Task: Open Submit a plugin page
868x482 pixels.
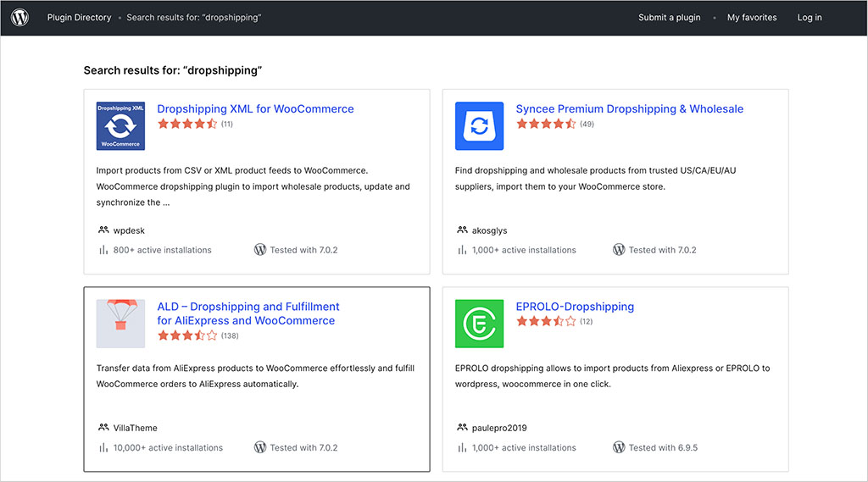Action: pyautogui.click(x=670, y=18)
